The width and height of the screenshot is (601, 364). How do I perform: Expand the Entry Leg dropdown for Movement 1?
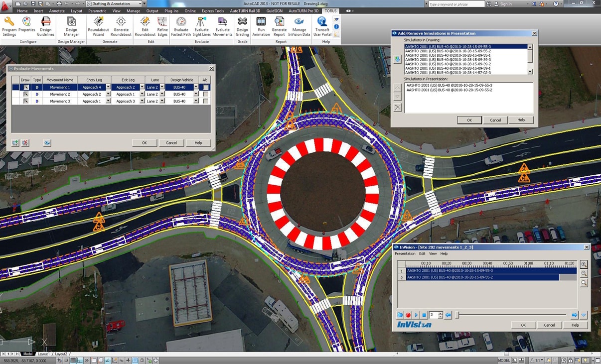(x=108, y=87)
